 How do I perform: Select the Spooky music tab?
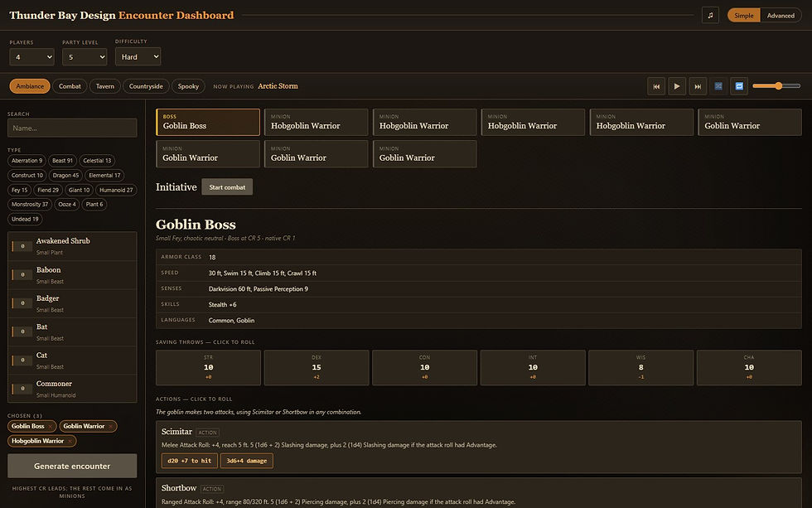[x=188, y=86]
